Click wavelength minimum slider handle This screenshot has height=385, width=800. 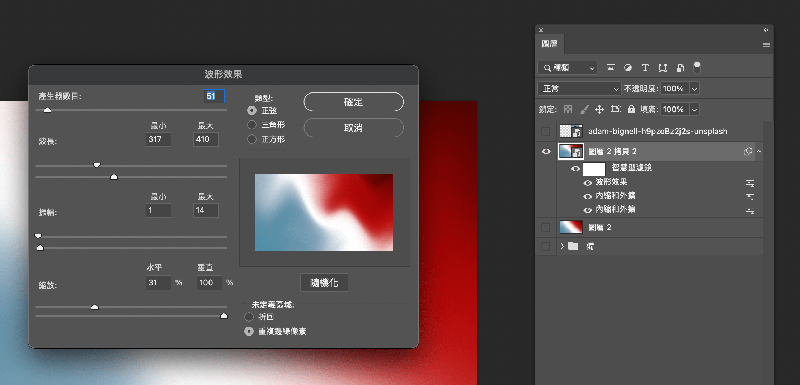(x=96, y=165)
